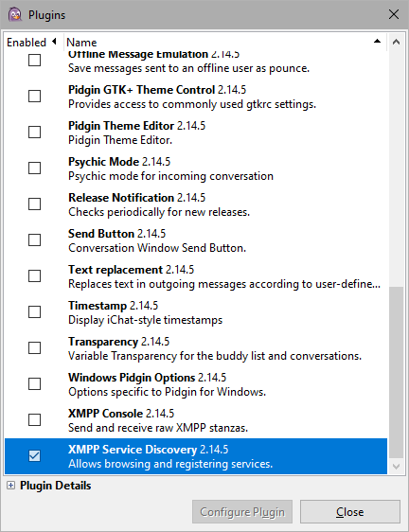The height and width of the screenshot is (532, 409).
Task: Sort by the Enabled column header
Action: tap(33, 42)
